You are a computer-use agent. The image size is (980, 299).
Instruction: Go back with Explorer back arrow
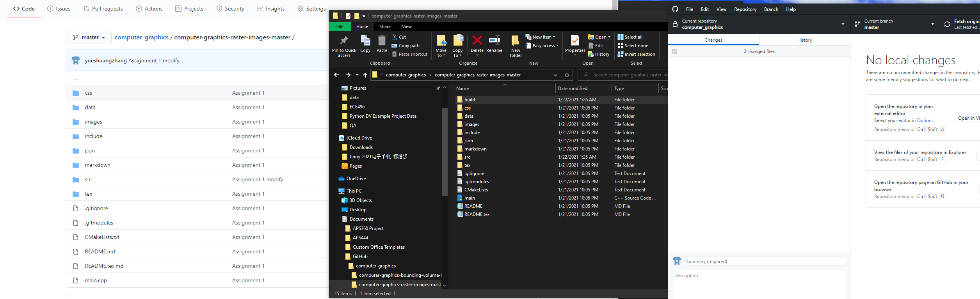(x=336, y=75)
